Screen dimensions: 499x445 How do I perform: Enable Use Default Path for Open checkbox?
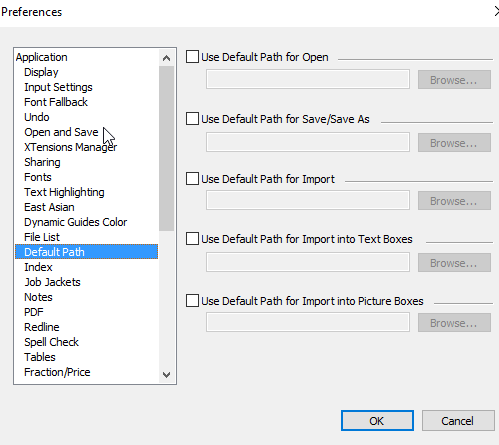coord(192,57)
